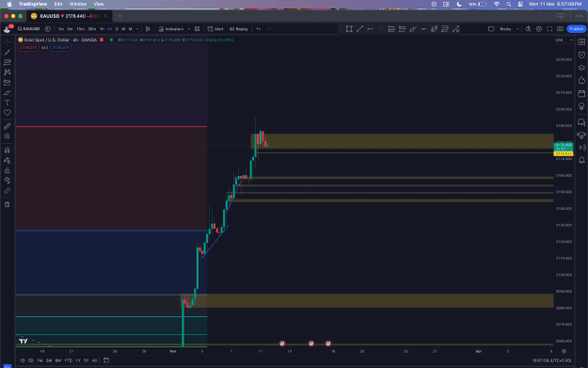The width and height of the screenshot is (588, 368).
Task: Select the 4h timeframe
Action: click(x=109, y=29)
